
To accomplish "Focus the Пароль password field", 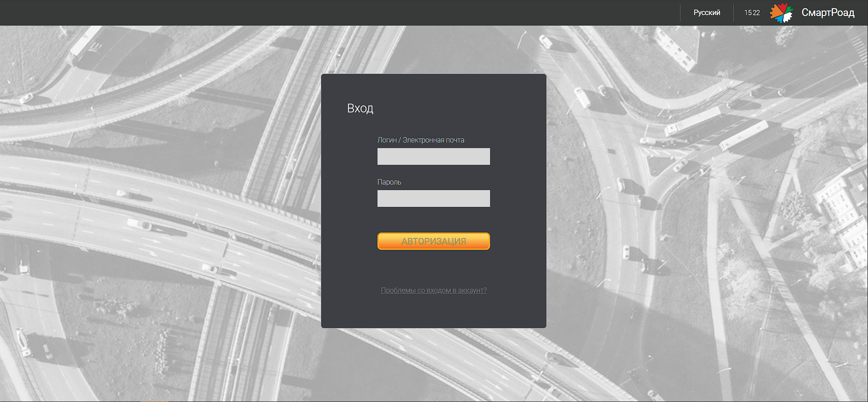I will coord(434,198).
